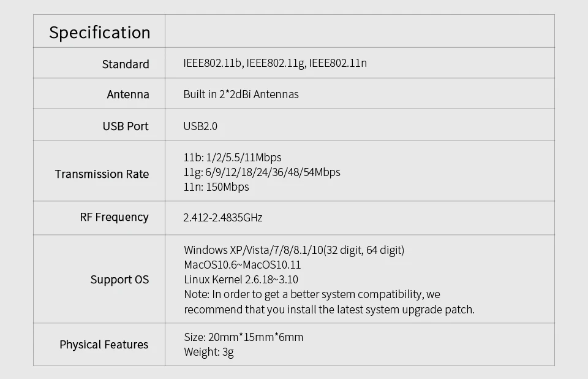Click the 11b: 1/2/5.5/11Mbps line
The width and height of the screenshot is (588, 379).
(232, 158)
